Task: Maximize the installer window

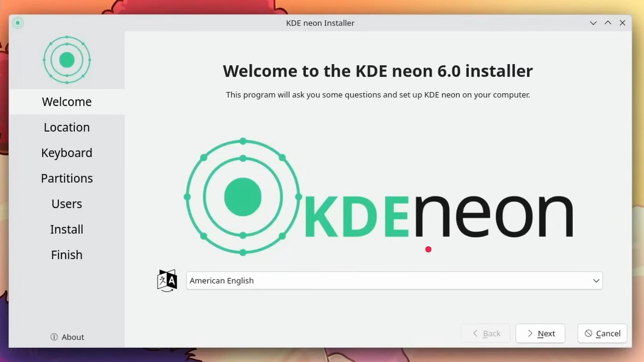Action: click(x=608, y=23)
